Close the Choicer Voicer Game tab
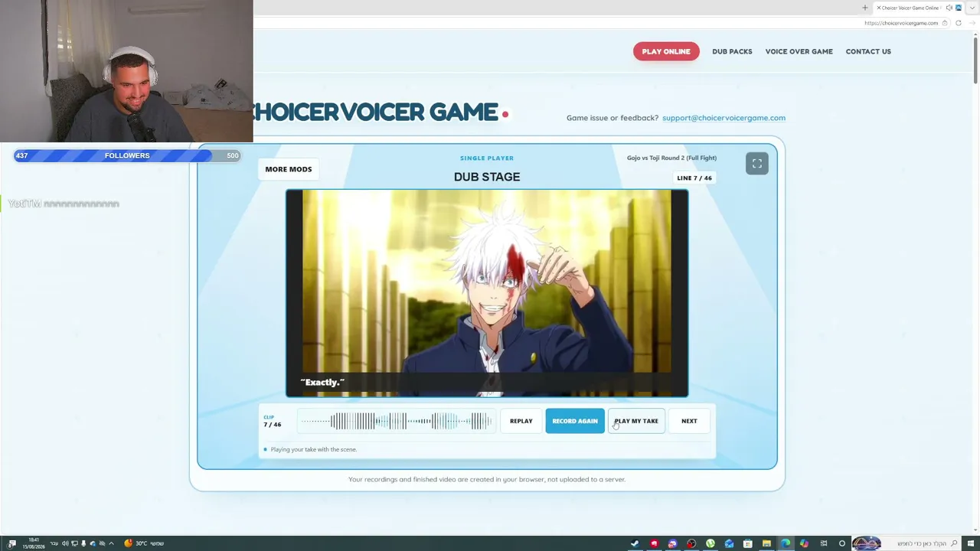This screenshot has height=551, width=980. pos(878,8)
